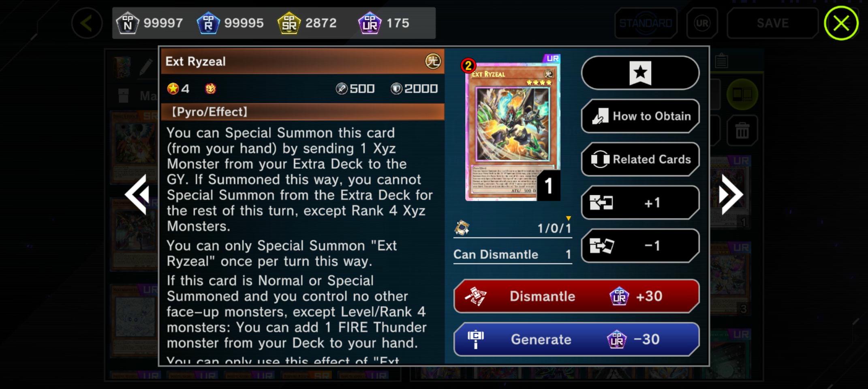Bookmark this card with the star icon
The height and width of the screenshot is (389, 868).
pyautogui.click(x=640, y=73)
